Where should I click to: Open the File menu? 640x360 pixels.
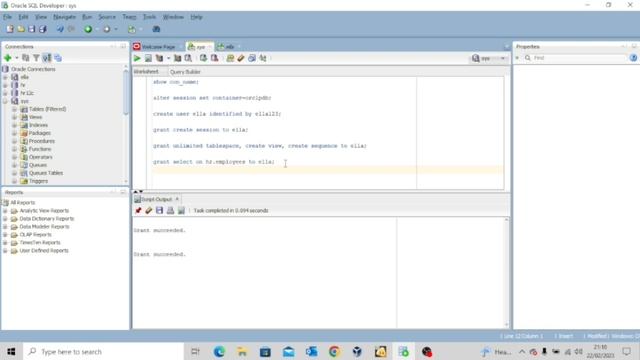click(7, 17)
